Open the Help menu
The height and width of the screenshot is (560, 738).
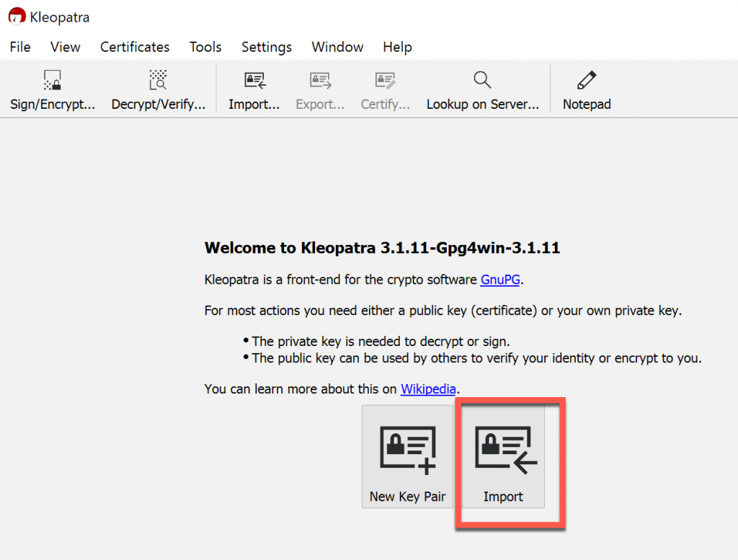click(x=397, y=47)
